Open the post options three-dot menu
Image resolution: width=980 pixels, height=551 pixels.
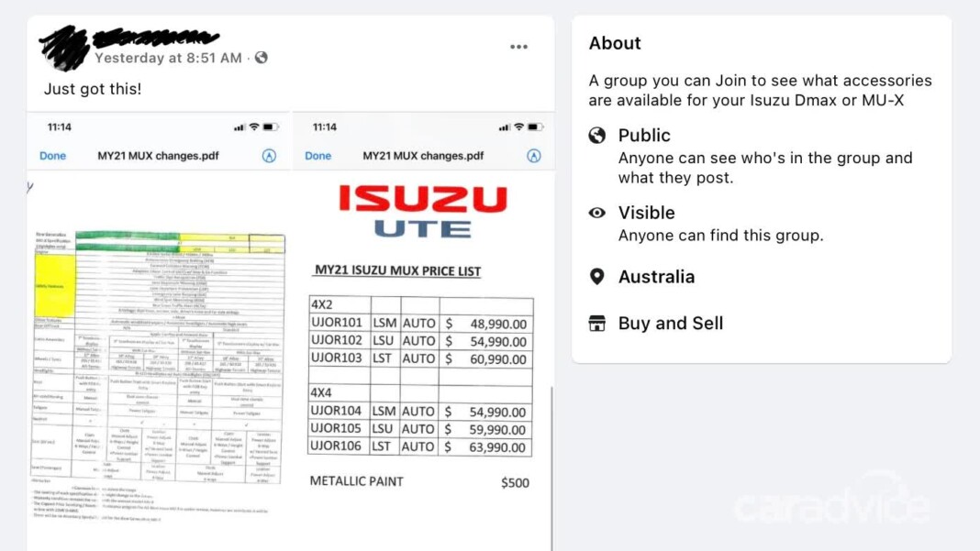[518, 47]
